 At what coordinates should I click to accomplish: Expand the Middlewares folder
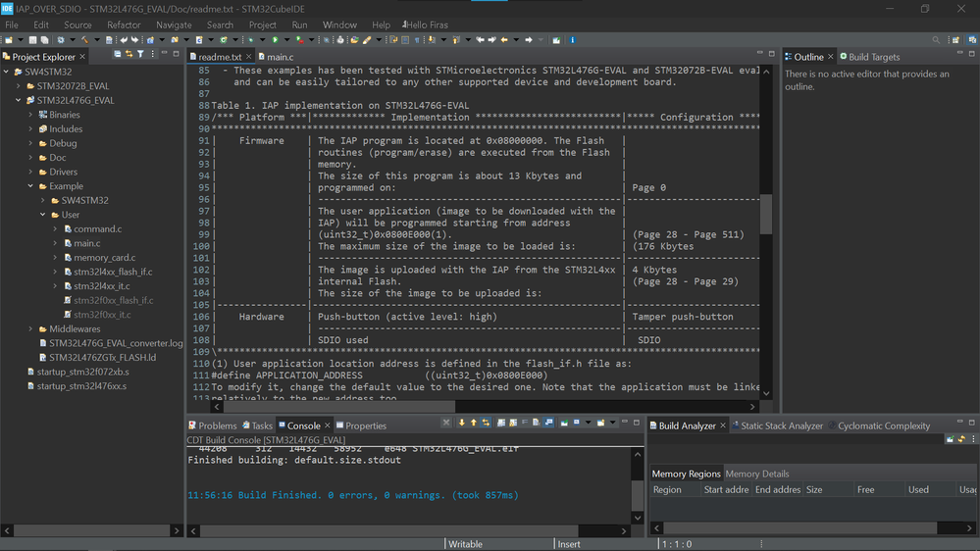pos(30,328)
